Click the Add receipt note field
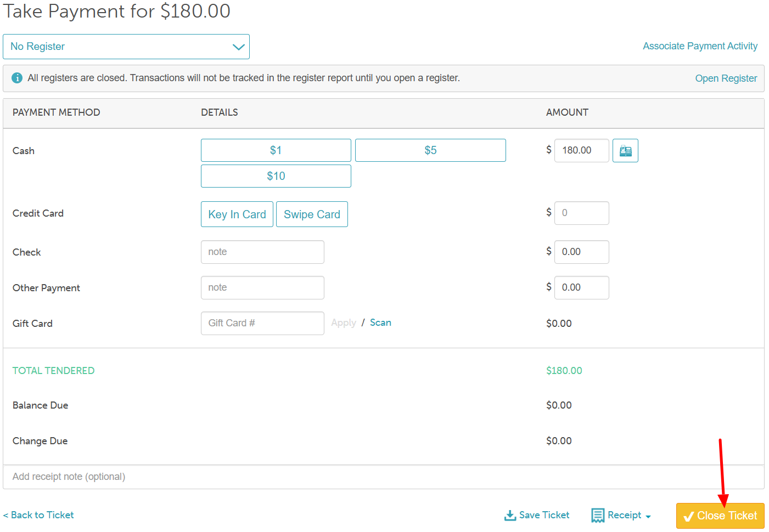 point(384,477)
